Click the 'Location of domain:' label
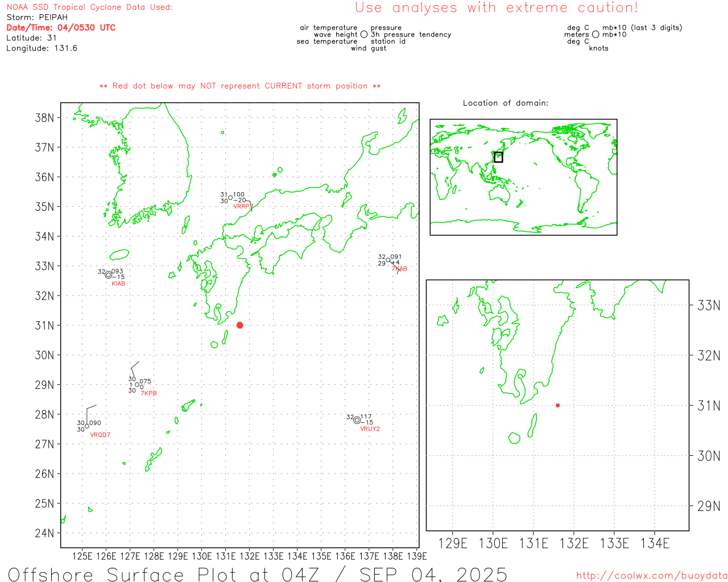This screenshot has width=728, height=582. click(x=506, y=103)
